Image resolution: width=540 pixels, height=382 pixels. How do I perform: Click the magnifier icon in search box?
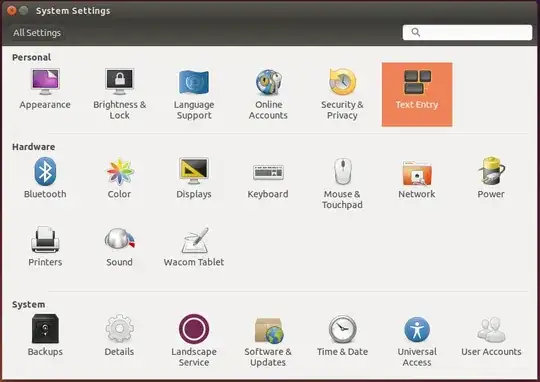coord(416,32)
